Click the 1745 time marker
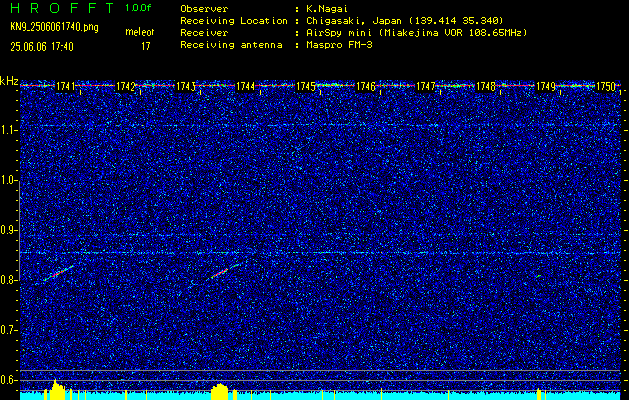This screenshot has height=400, width=629. pyautogui.click(x=306, y=86)
